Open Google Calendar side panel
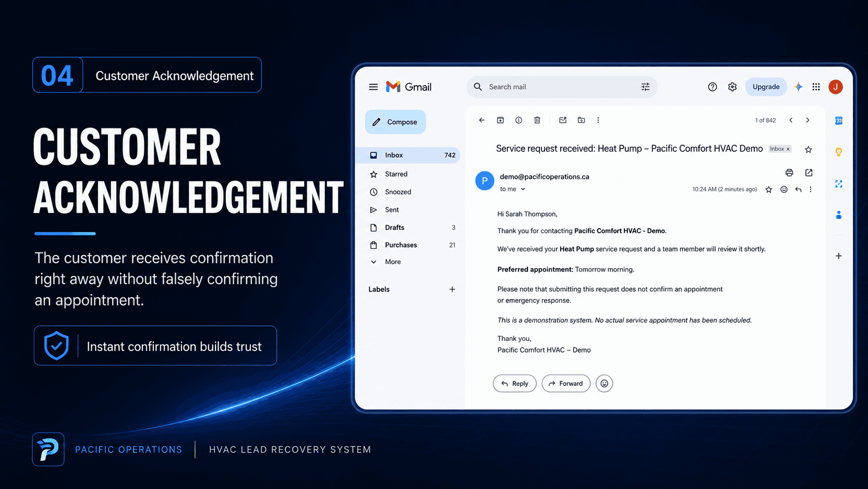 point(838,121)
